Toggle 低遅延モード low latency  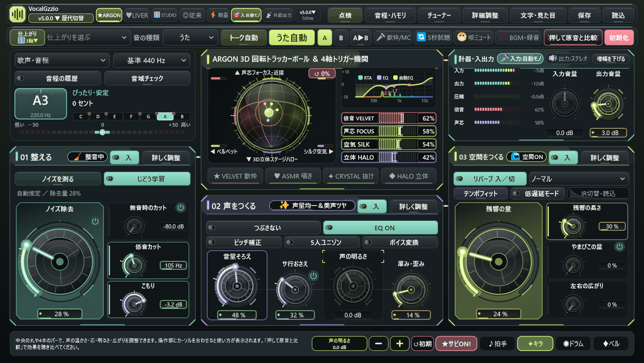tap(538, 193)
